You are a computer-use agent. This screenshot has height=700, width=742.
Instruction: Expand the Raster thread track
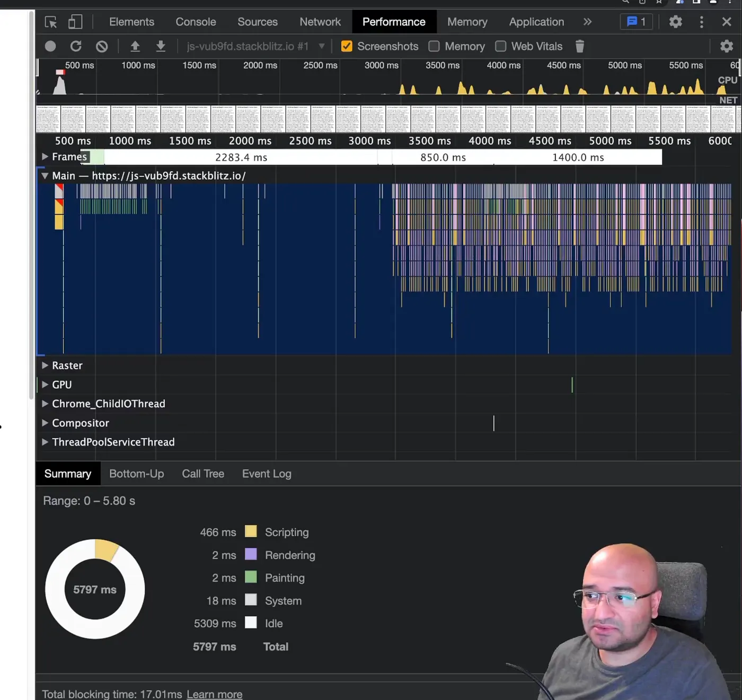(45, 365)
